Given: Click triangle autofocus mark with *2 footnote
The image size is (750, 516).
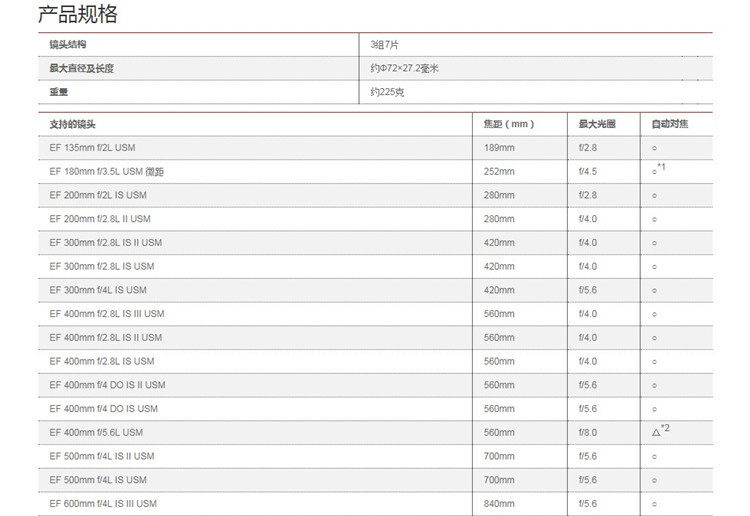Looking at the screenshot, I should 661,430.
